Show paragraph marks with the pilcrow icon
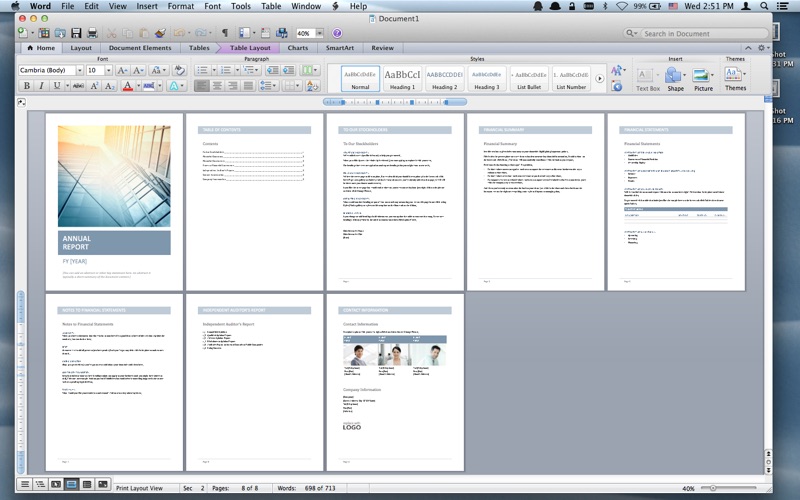 click(224, 33)
